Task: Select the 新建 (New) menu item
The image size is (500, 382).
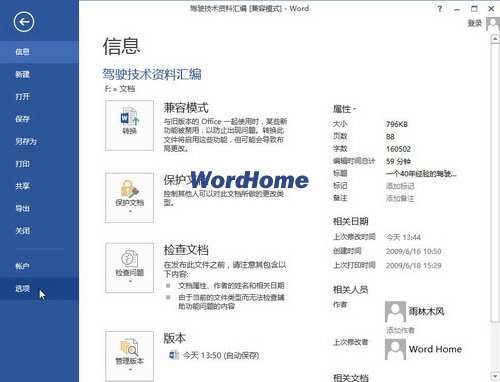Action: [x=39, y=74]
